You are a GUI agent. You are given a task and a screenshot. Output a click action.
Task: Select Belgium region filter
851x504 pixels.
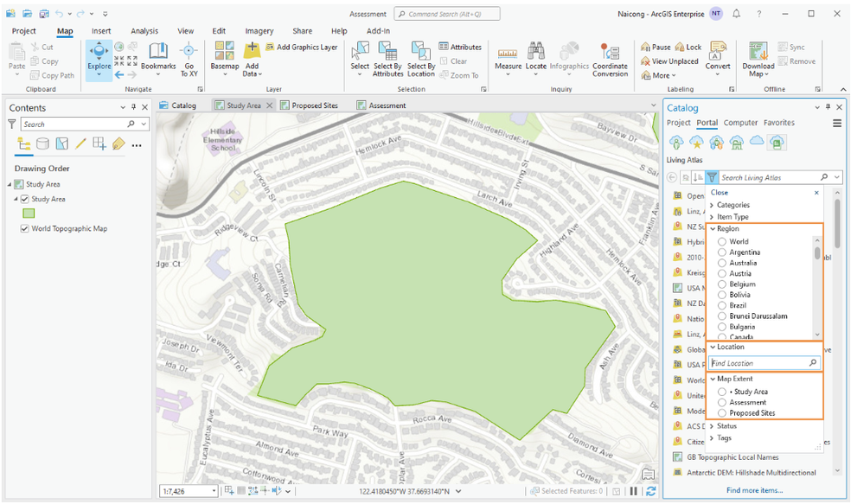pos(722,284)
